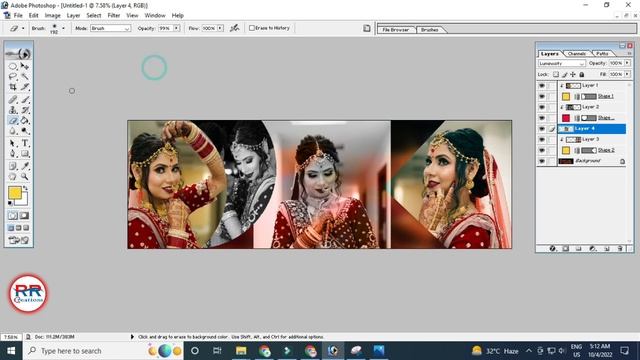Check the Erase to History checkbox
640x360 pixels.
[x=252, y=28]
